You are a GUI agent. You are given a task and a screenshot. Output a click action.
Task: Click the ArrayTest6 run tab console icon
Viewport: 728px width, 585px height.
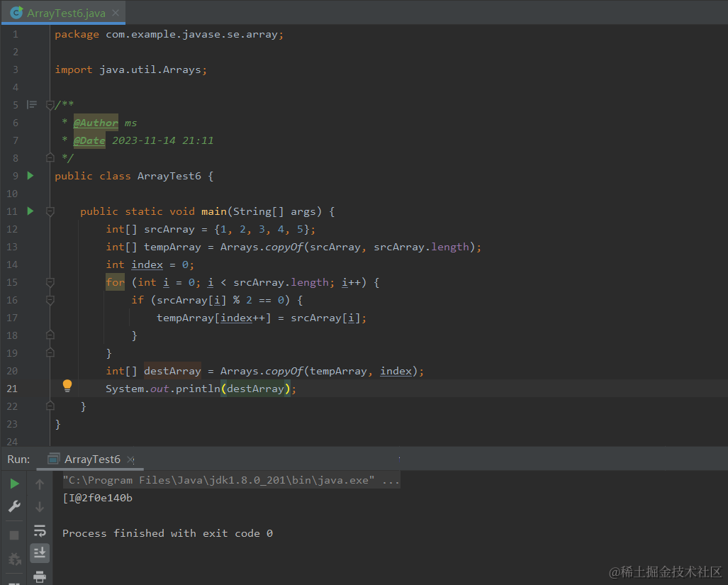point(54,459)
